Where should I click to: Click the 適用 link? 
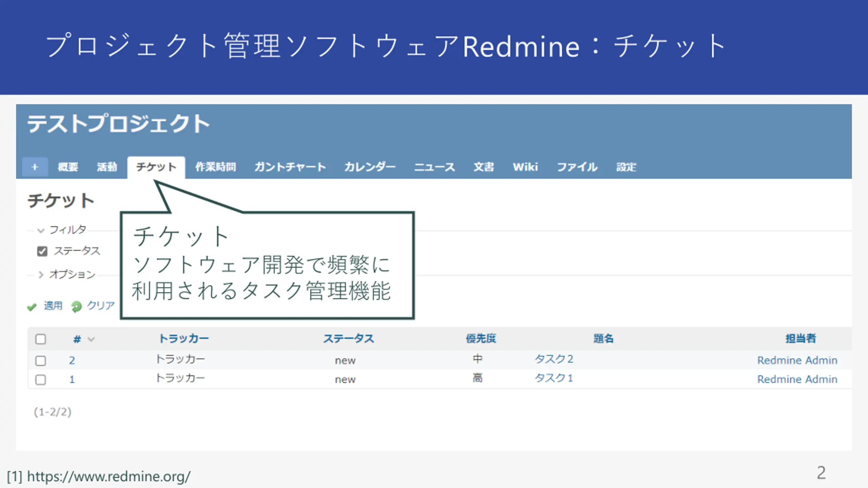(x=53, y=306)
